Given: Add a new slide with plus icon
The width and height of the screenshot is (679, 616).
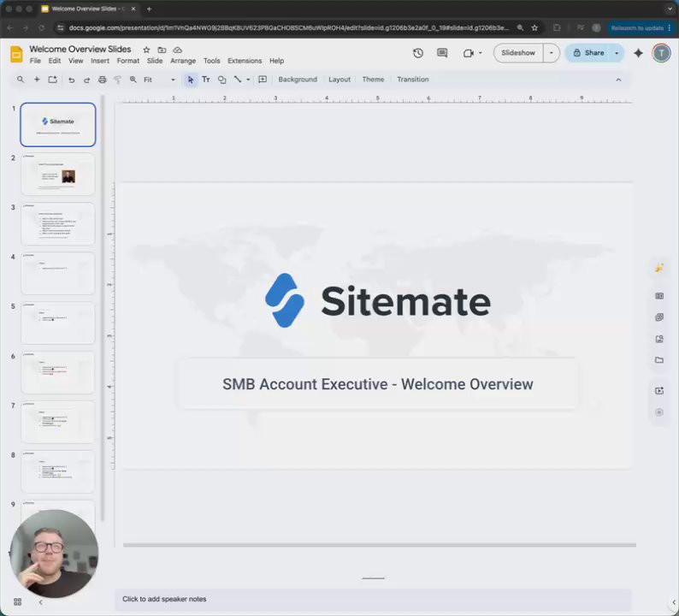Looking at the screenshot, I should pos(37,80).
